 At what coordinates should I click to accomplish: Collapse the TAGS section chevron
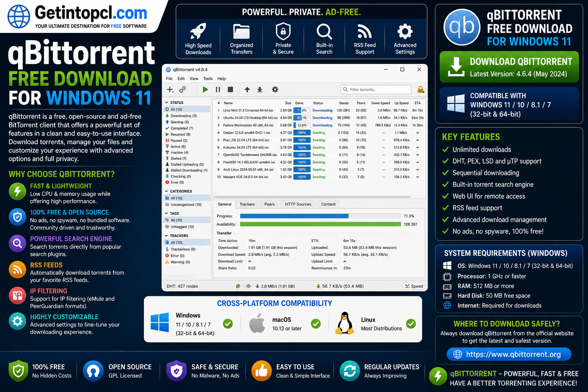tap(167, 214)
